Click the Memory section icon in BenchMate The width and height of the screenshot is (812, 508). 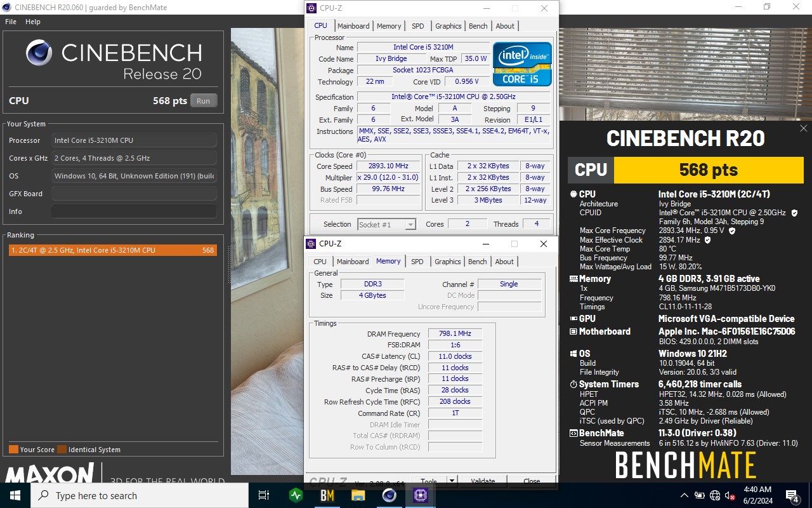[573, 279]
